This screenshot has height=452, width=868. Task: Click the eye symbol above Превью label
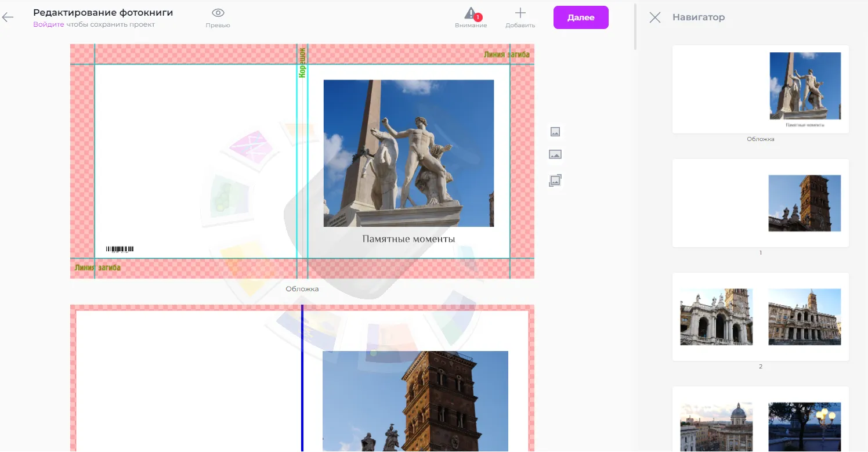pyautogui.click(x=218, y=12)
